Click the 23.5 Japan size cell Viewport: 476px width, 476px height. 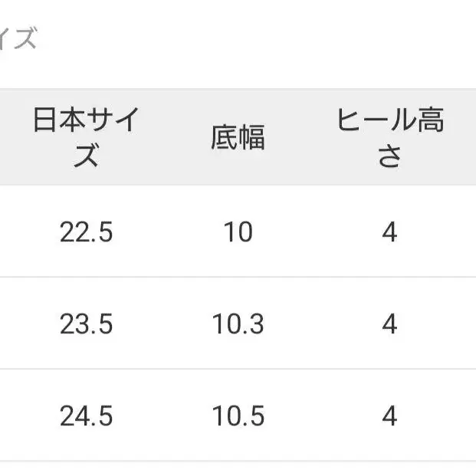coord(86,324)
